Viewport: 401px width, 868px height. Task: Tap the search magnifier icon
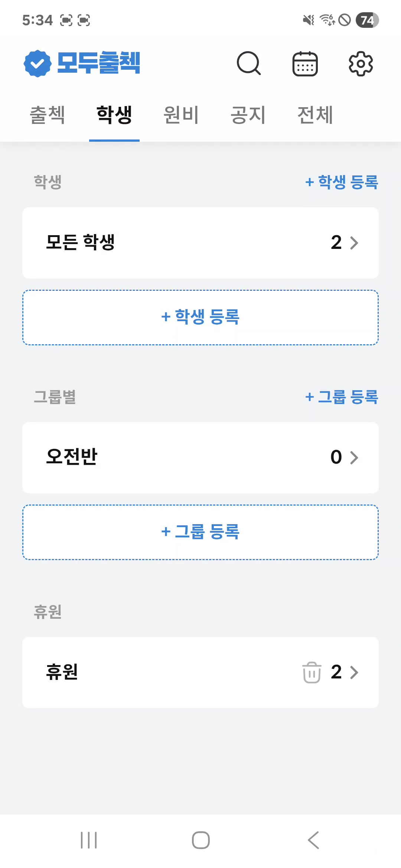[249, 63]
